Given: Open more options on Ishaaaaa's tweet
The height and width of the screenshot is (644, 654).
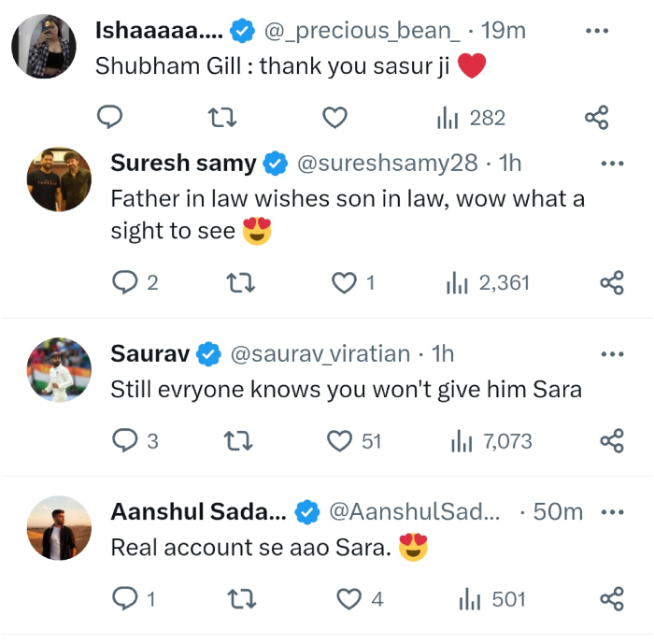Looking at the screenshot, I should tap(597, 30).
